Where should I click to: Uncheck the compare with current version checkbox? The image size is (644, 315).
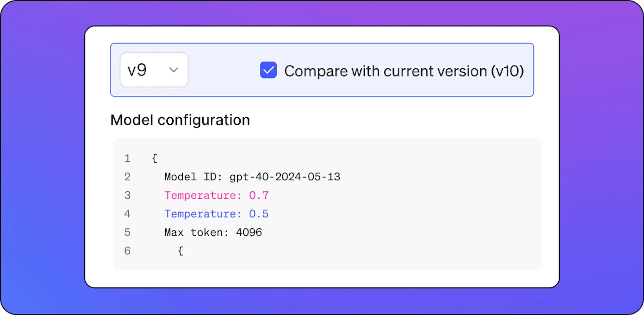pos(268,70)
